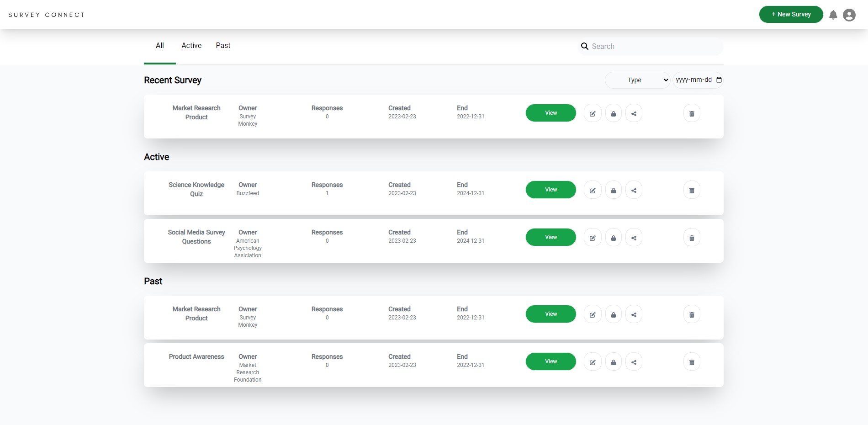Image resolution: width=868 pixels, height=425 pixels.
Task: Select the All tab
Action: coord(159,45)
